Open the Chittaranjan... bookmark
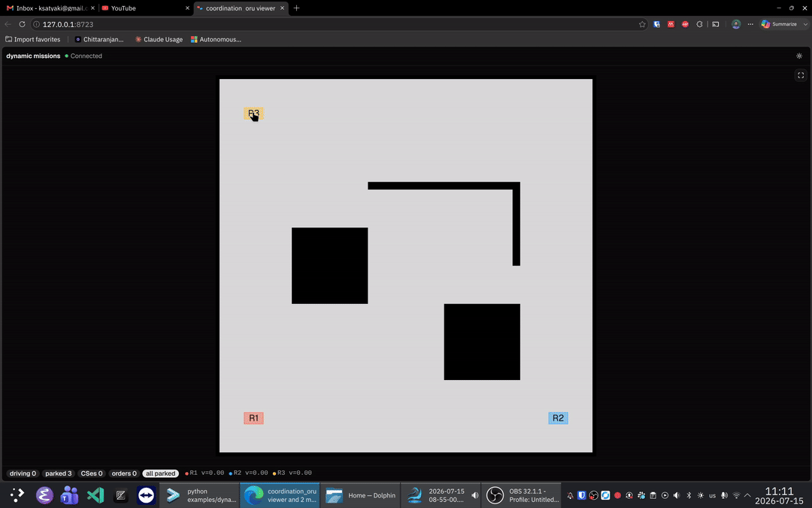 [x=99, y=39]
